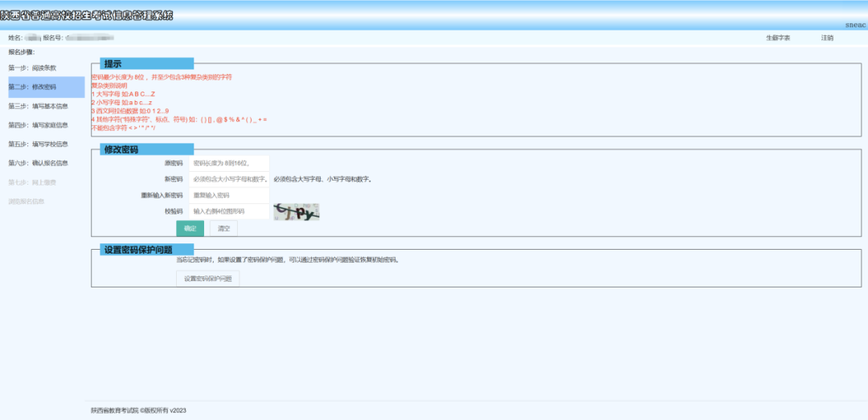
Task: Open step five 填写学校信息
Action: [x=38, y=145]
